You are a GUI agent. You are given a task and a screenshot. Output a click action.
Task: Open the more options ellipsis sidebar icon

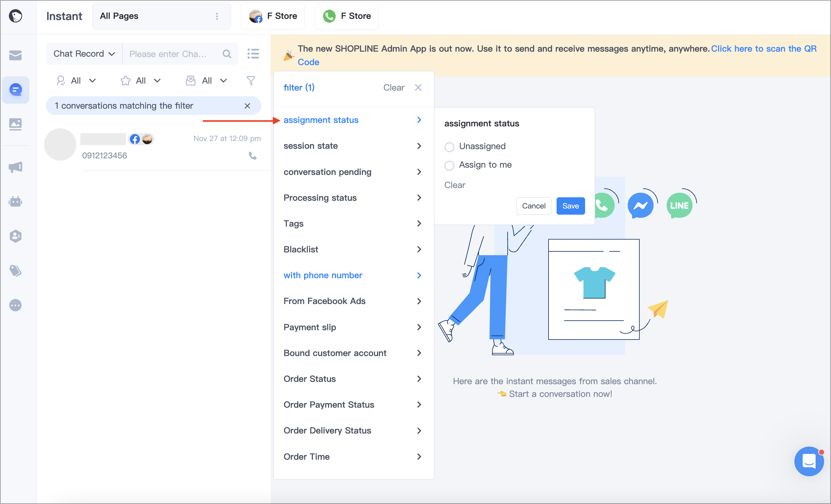(15, 305)
